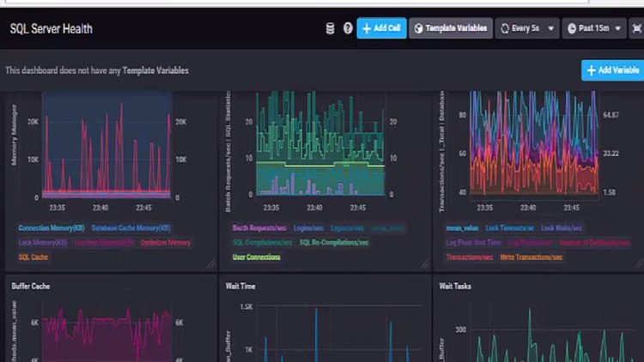Image resolution: width=644 pixels, height=362 pixels.
Task: Click the Add Variable button
Action: tap(612, 70)
